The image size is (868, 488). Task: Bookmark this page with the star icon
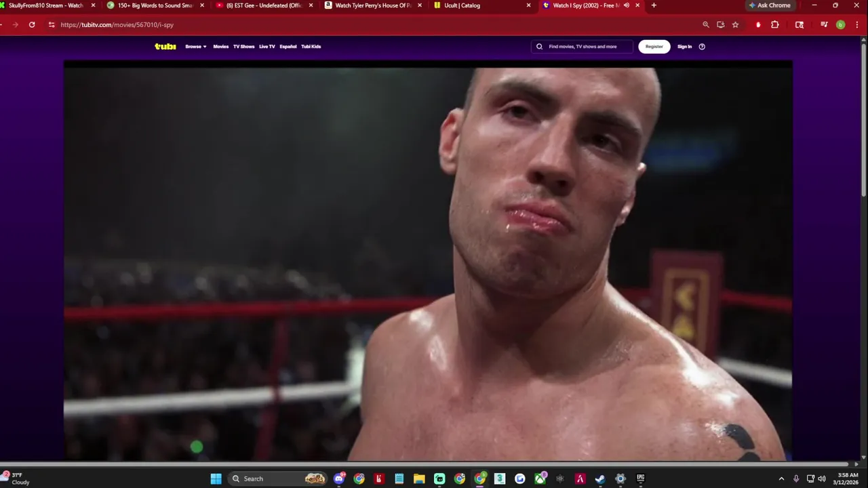click(736, 24)
